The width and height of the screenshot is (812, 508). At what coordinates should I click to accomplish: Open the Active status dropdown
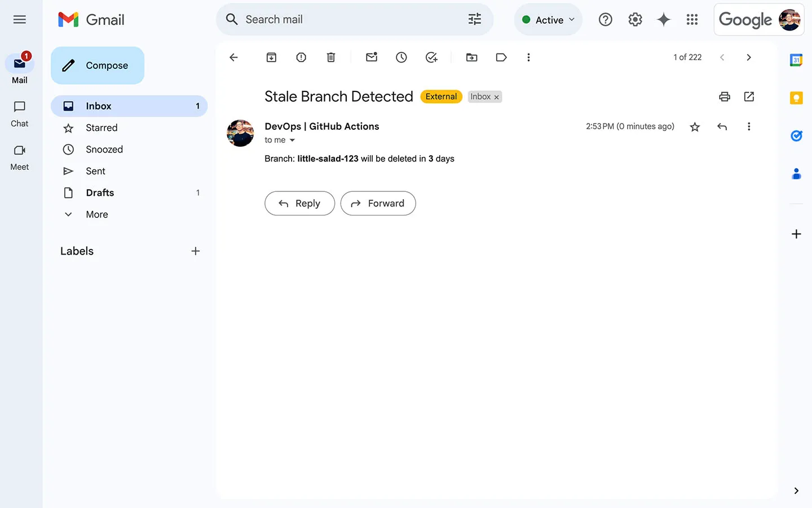pyautogui.click(x=548, y=20)
